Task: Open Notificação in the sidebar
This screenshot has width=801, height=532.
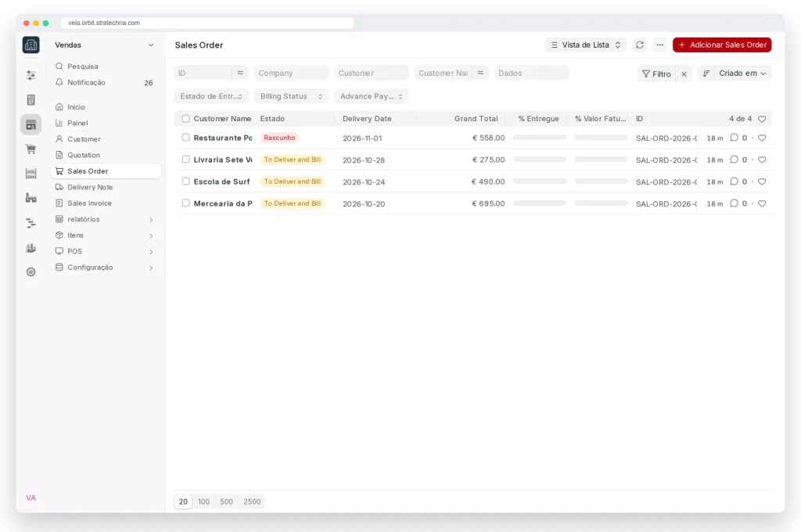Action: (106, 82)
